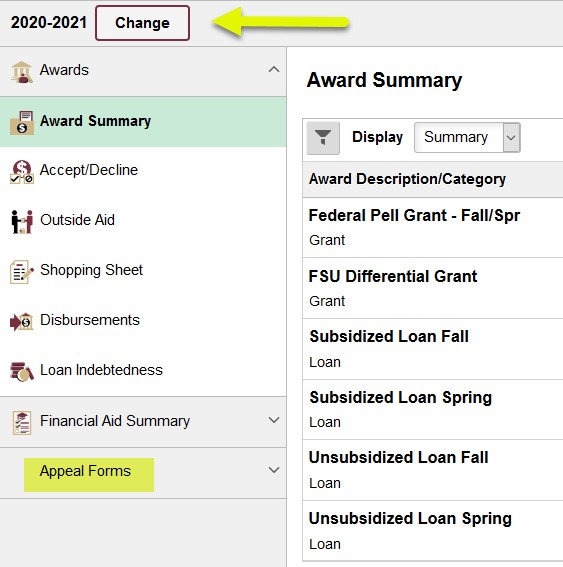Click the Disbursements arrow bank icon
The image size is (563, 567).
22,321
